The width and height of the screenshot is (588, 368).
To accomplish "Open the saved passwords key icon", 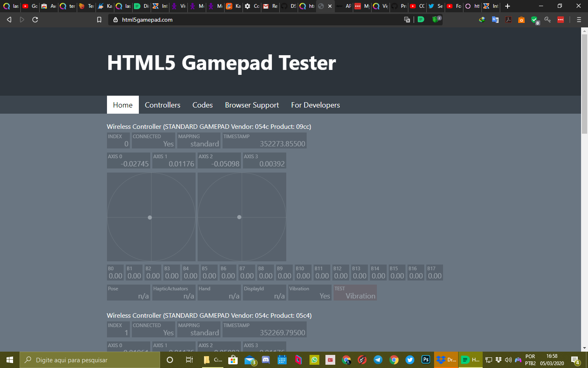I will click(548, 19).
